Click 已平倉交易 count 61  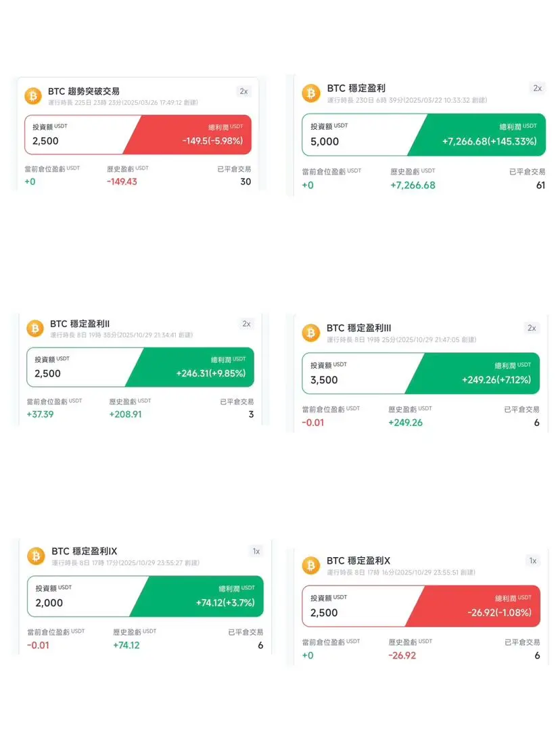[x=540, y=185]
